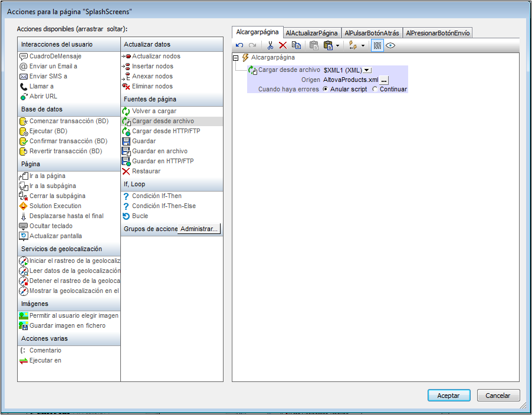Viewport: 532px width, 415px height.
Task: Switch to the AlPulsarBotónAtrás tab
Action: coord(372,33)
